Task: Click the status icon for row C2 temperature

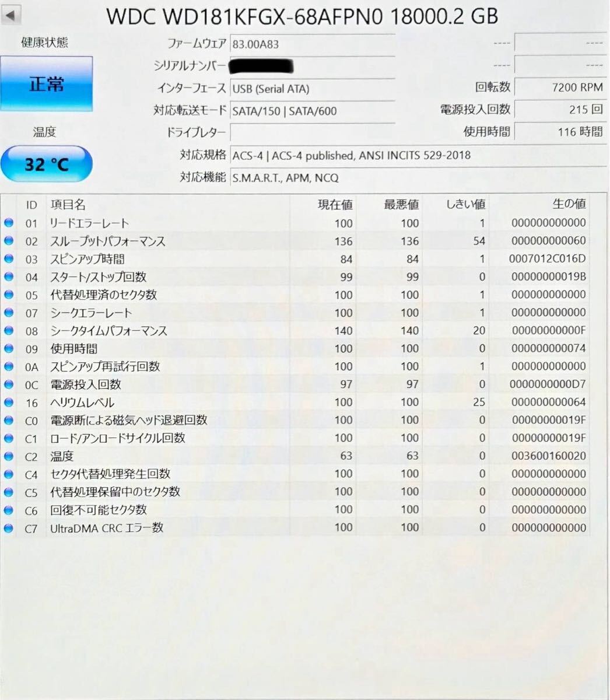Action: [8, 456]
